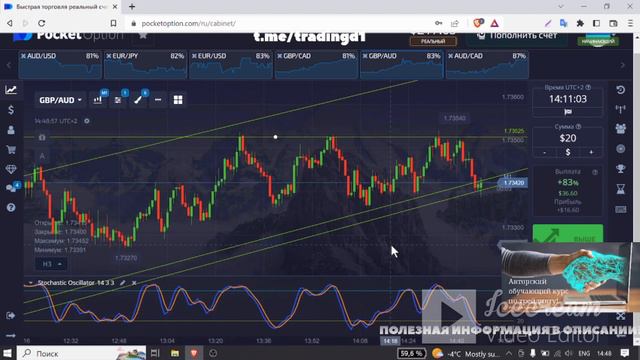Open the market shopping cart icon
The height and width of the screenshot is (360, 640).
point(11,149)
